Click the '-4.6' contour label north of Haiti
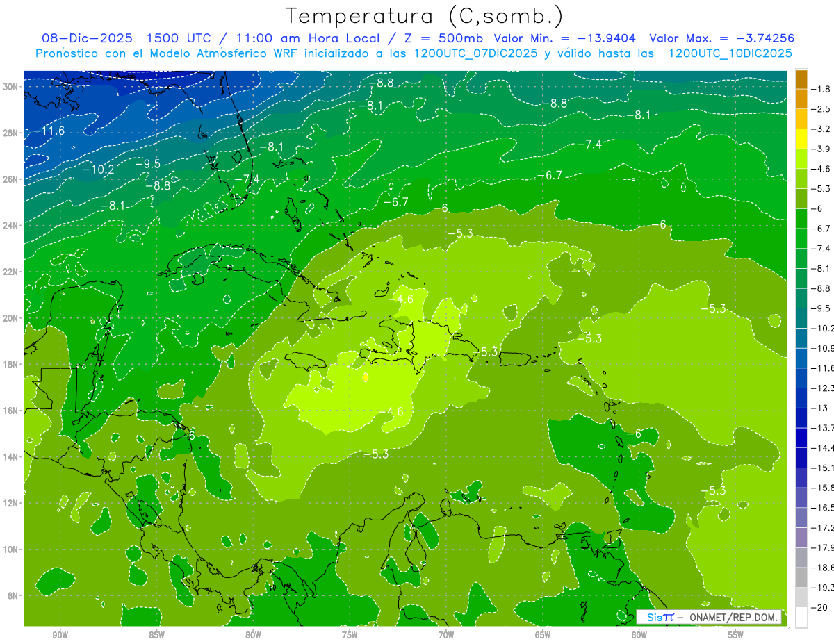Viewport: 834px width, 644px height. tap(401, 299)
